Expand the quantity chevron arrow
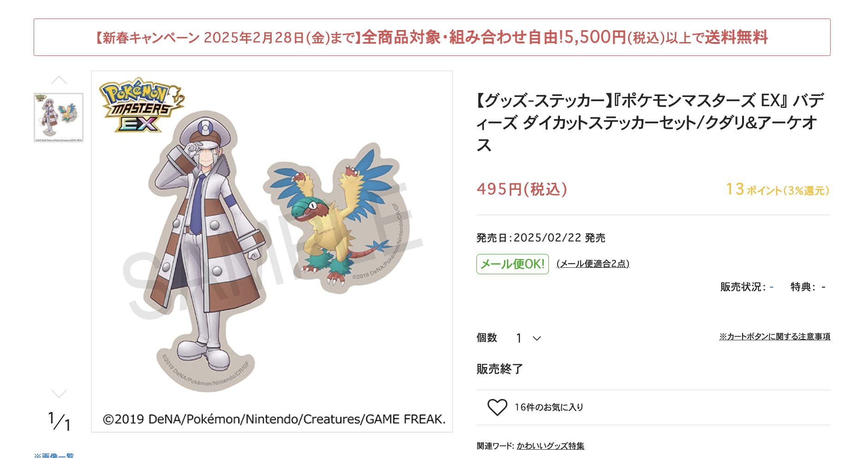This screenshot has height=458, width=868. 537,338
